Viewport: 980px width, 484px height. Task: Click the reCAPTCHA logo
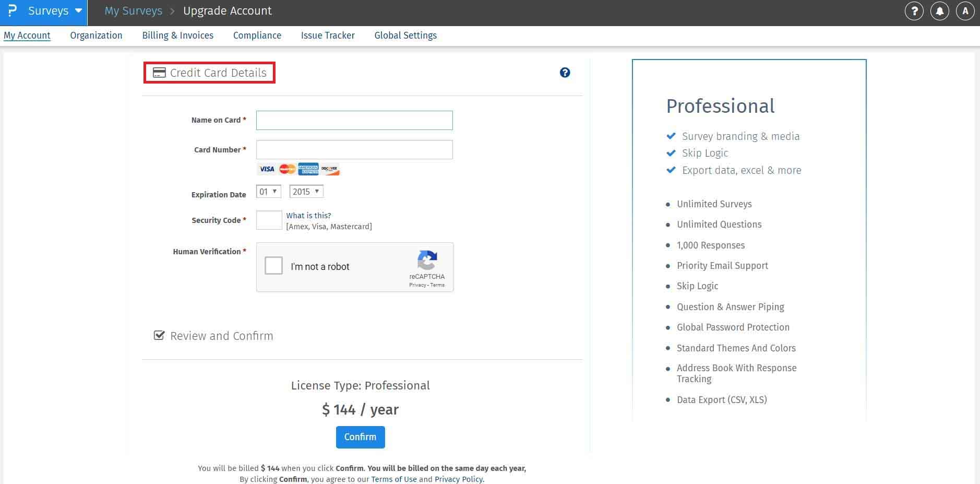pos(427,260)
